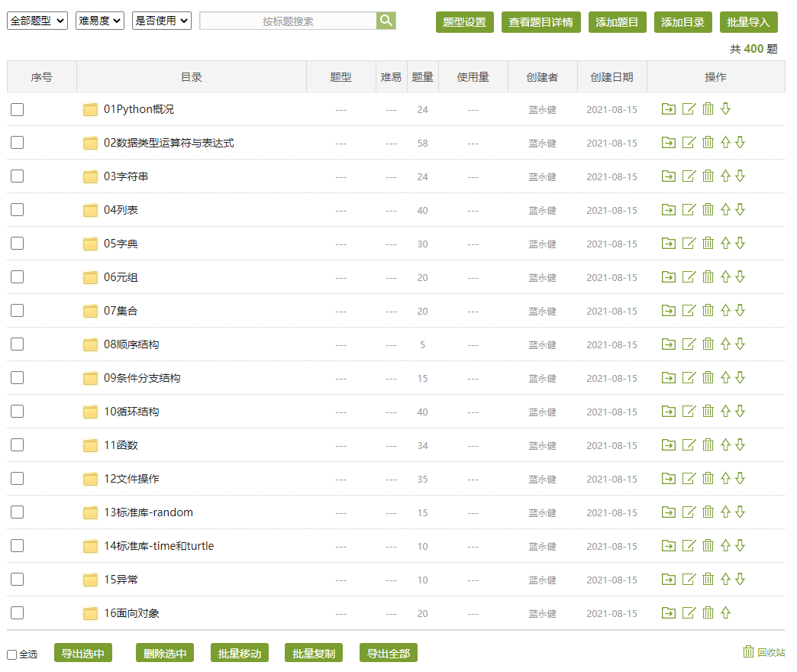
Task: Click the 题量 column header
Action: (422, 77)
